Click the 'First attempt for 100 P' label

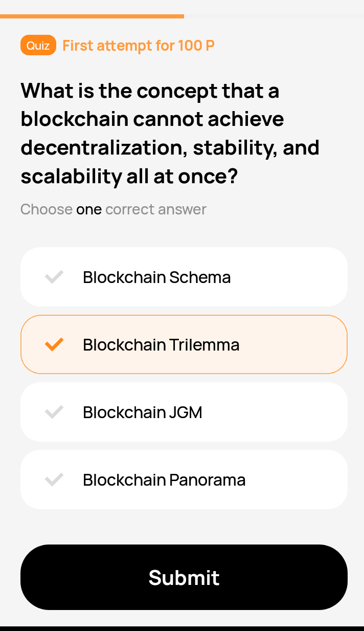(138, 46)
